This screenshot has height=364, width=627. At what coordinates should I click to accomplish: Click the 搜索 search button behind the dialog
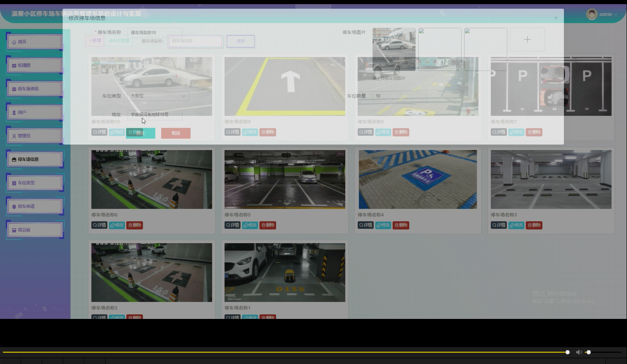tap(241, 41)
